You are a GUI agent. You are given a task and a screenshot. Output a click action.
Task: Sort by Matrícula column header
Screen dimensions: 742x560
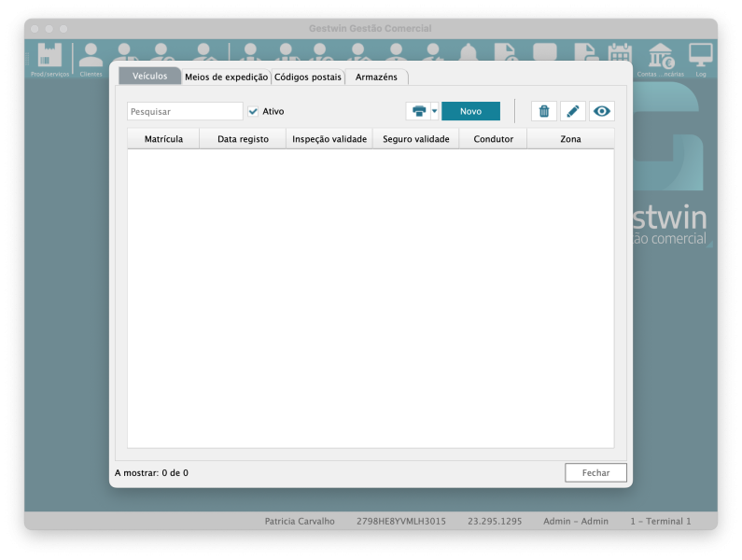(x=163, y=139)
